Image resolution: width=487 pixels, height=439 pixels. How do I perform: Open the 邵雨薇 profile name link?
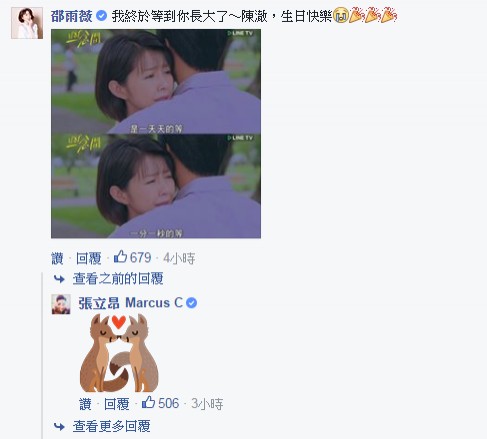[71, 16]
